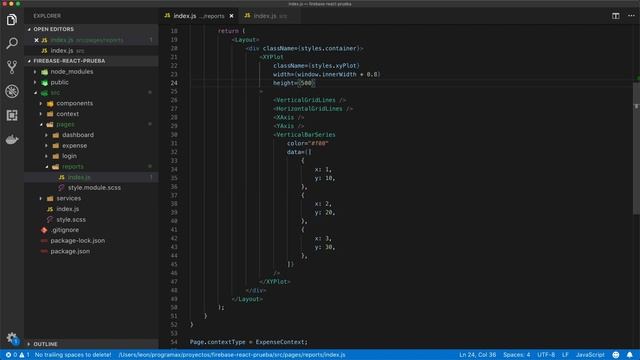Viewport: 640px width, 360px height.
Task: Show warnings count in status bar
Action: point(24,355)
